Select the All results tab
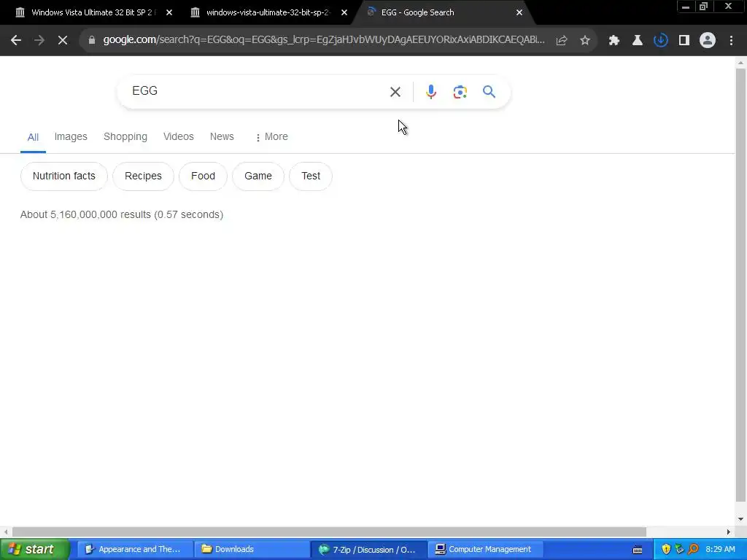 [33, 137]
